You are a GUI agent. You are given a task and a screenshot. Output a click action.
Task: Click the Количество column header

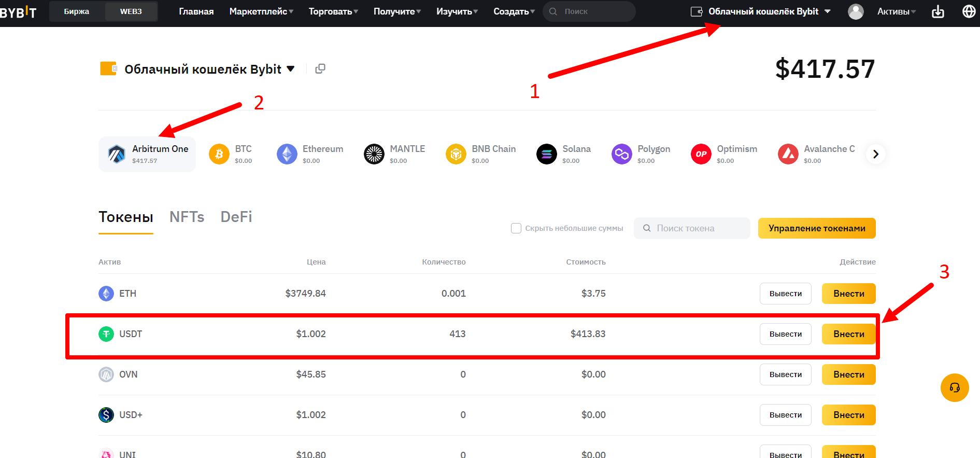click(x=444, y=262)
